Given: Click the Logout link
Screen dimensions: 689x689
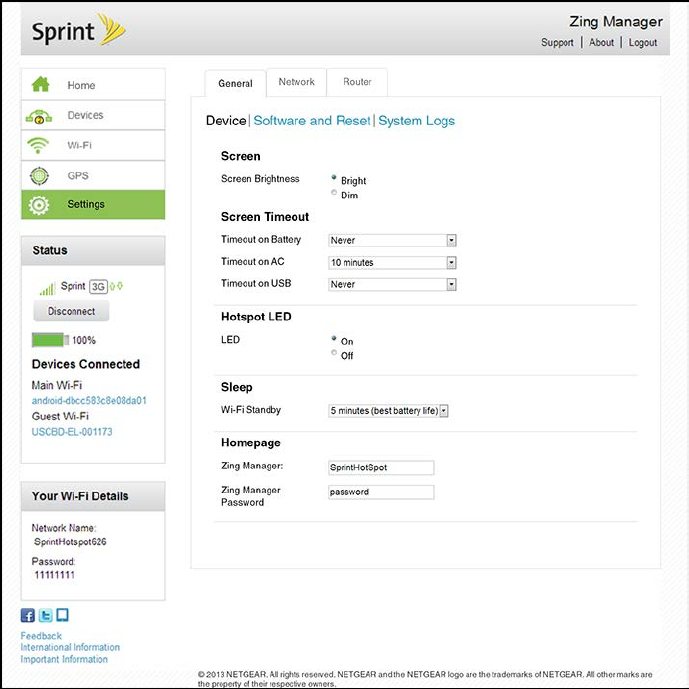Looking at the screenshot, I should (x=643, y=43).
